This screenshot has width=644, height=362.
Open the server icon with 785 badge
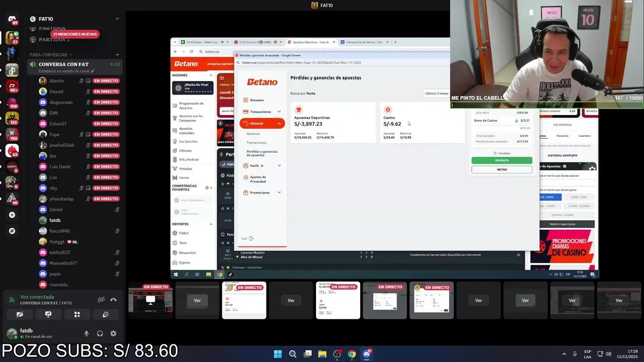pos(12,134)
